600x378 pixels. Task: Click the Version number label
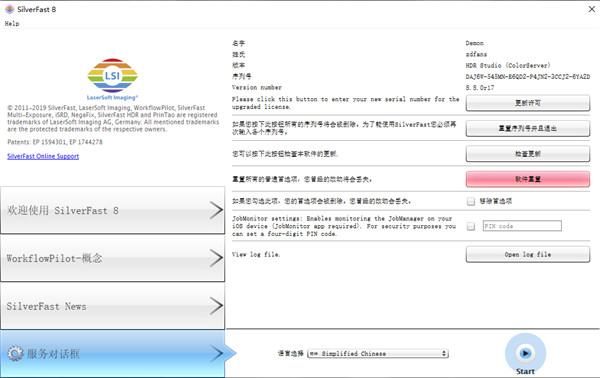[256, 88]
